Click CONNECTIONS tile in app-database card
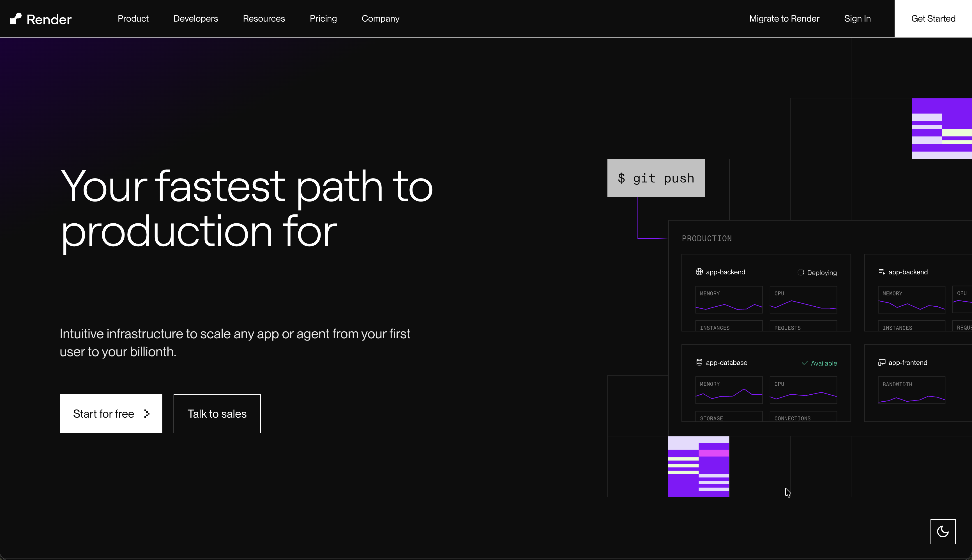The width and height of the screenshot is (972, 560). [x=803, y=416]
